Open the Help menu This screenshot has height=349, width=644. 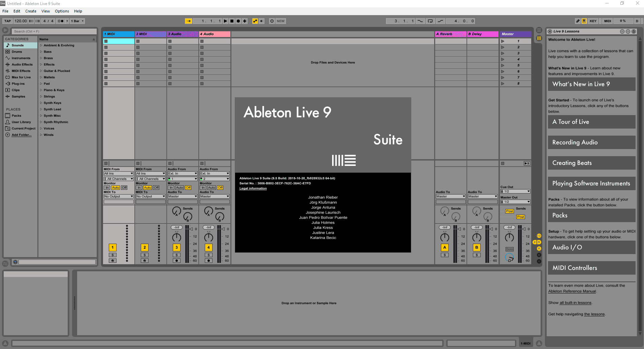click(78, 11)
